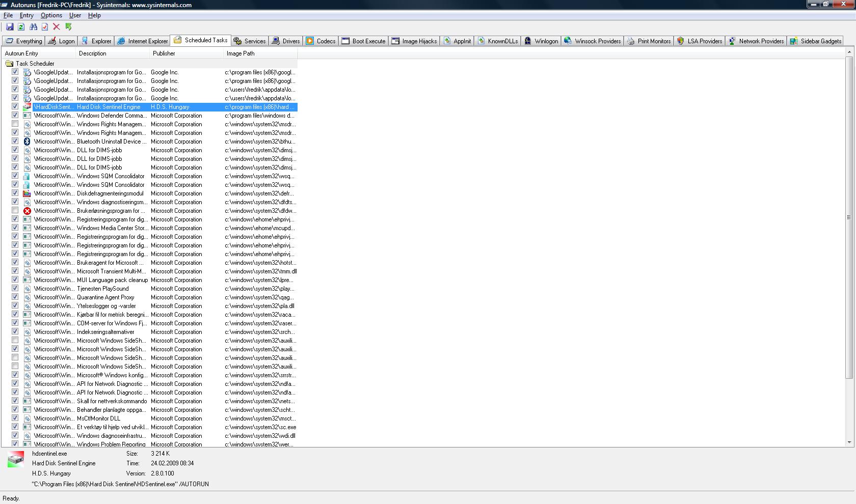This screenshot has height=504, width=856.
Task: Click the Save toolbar icon
Action: tap(10, 27)
